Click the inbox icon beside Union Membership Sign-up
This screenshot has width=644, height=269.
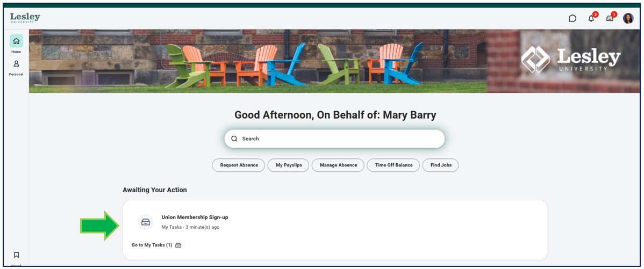(145, 222)
